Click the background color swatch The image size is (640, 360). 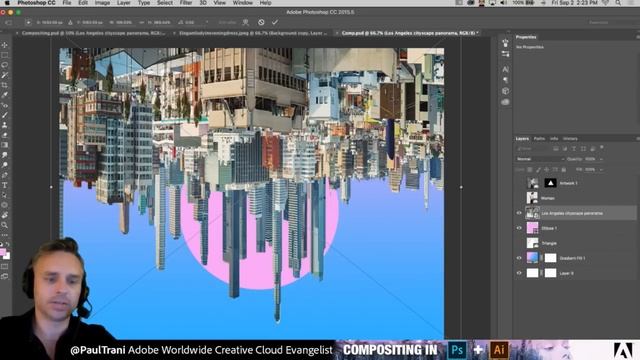tap(7, 256)
